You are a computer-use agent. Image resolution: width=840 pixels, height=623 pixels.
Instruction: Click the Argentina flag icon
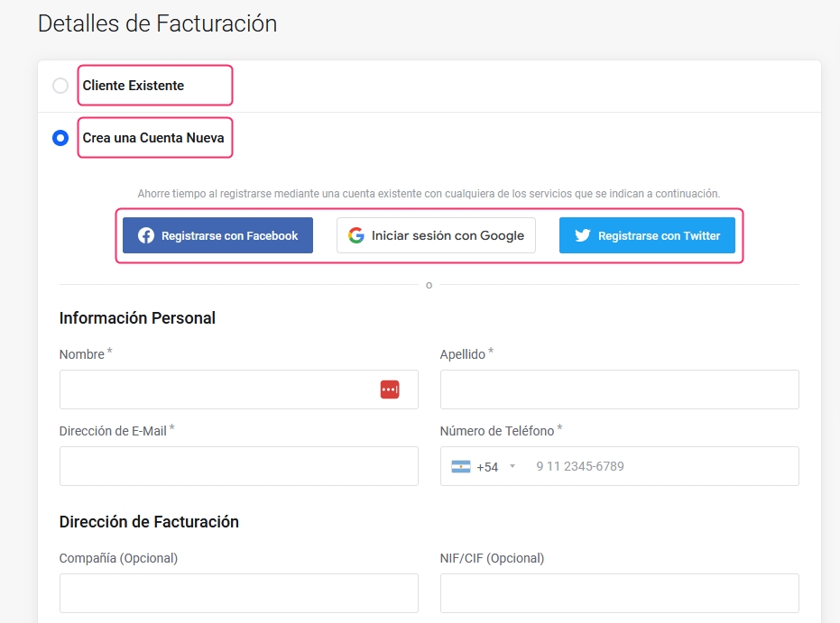[x=461, y=467]
